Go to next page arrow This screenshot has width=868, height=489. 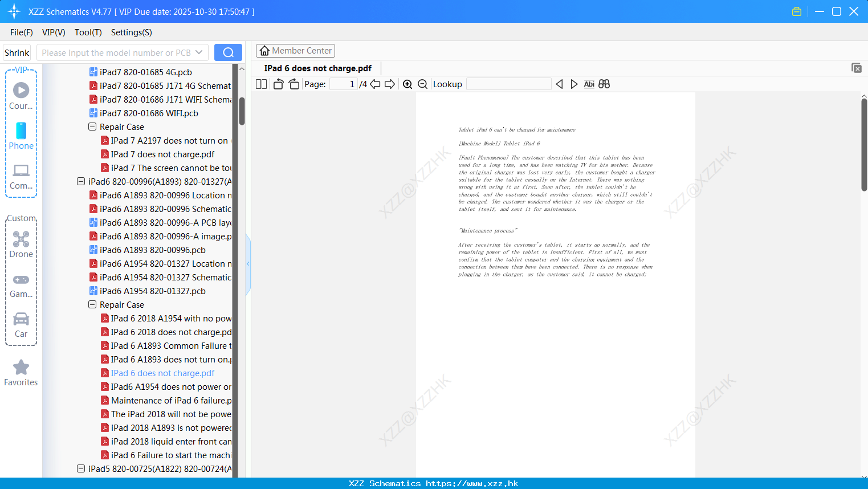click(x=390, y=84)
